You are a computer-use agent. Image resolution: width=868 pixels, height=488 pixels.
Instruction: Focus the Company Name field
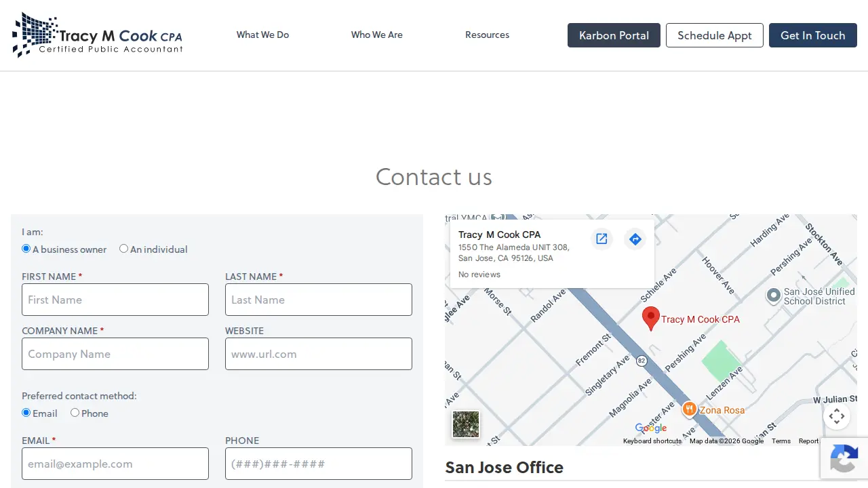click(x=115, y=354)
